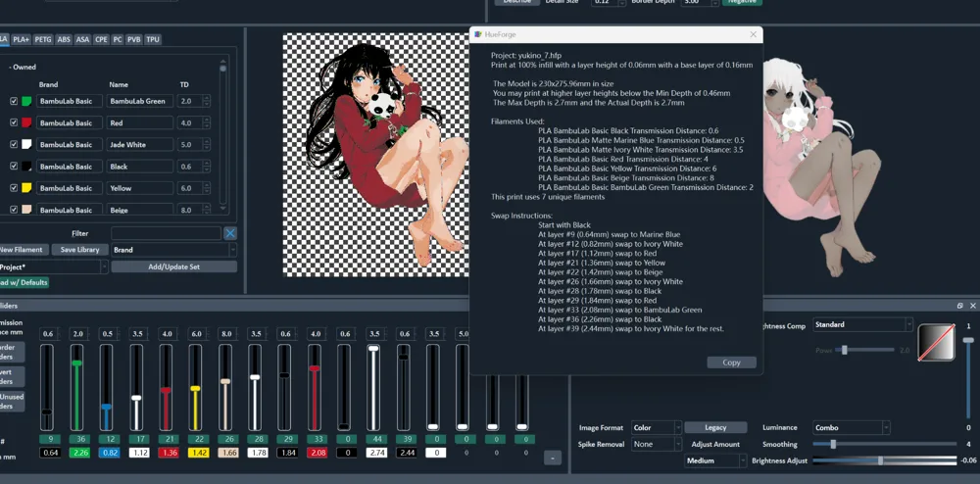Click Copy in the HueForge dialog
This screenshot has width=980, height=484.
point(731,363)
